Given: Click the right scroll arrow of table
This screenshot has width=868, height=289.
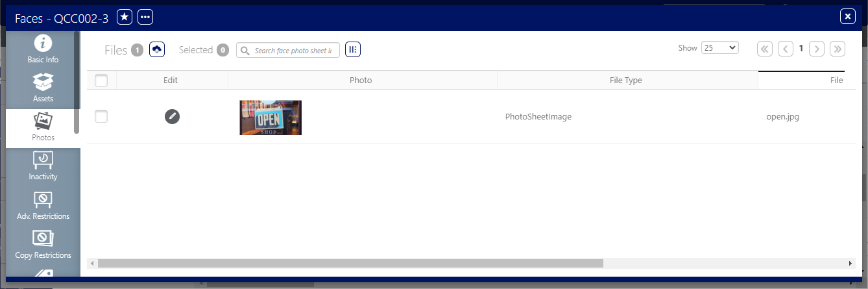Looking at the screenshot, I should 850,263.
